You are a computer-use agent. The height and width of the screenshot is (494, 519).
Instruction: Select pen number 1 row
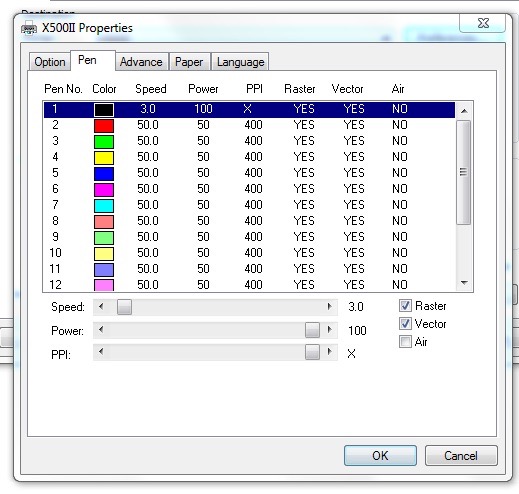249,109
